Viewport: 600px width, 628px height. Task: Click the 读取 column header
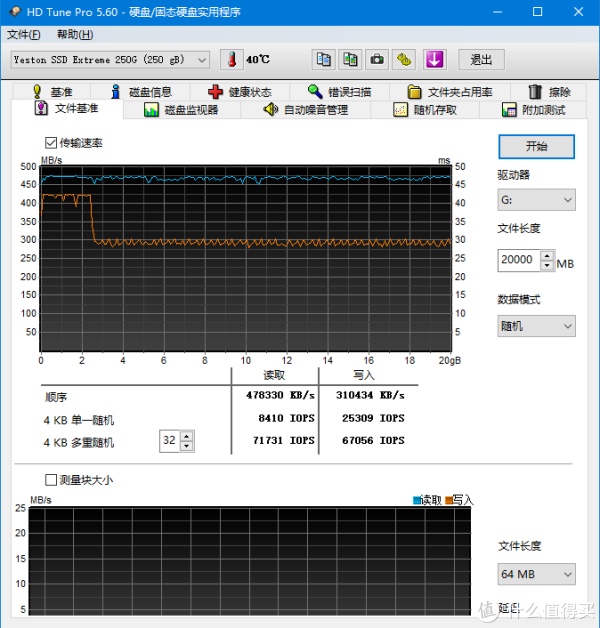(274, 375)
